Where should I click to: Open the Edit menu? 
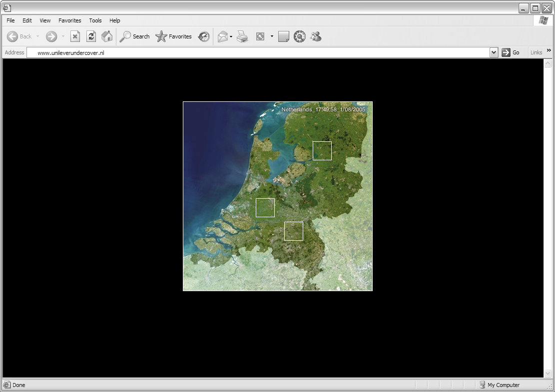(27, 20)
